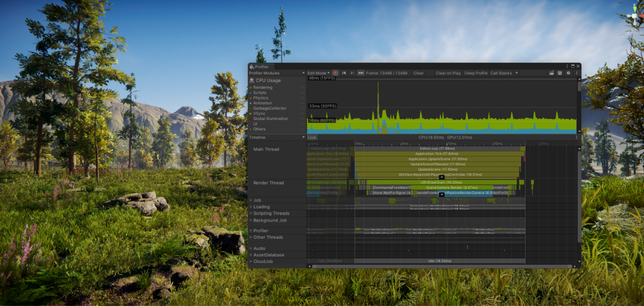Open the Profiler Modules dropdown
Image resolution: width=644 pixels, height=306 pixels.
277,73
